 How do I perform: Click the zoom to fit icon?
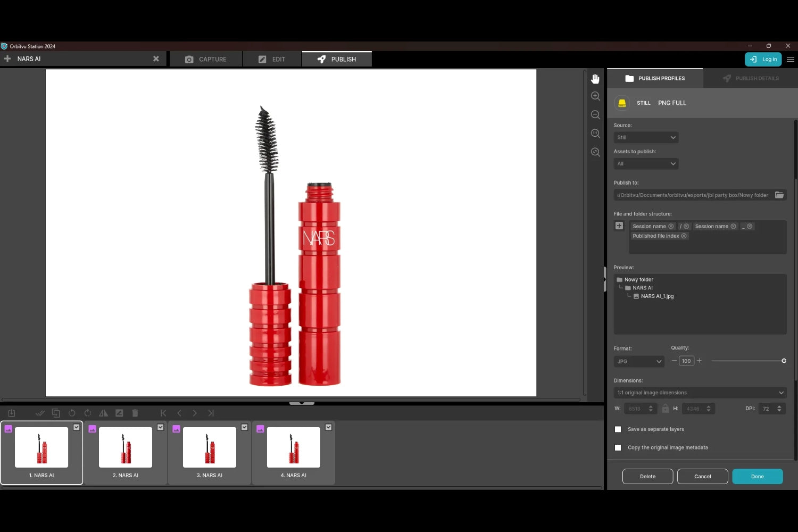(595, 152)
